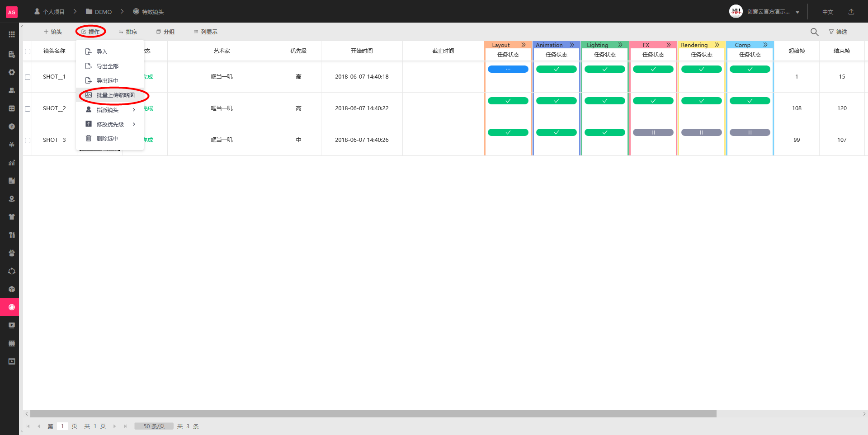Viewport: 868px width, 435px height.
Task: Toggle the select-all header checkbox
Action: (28, 51)
